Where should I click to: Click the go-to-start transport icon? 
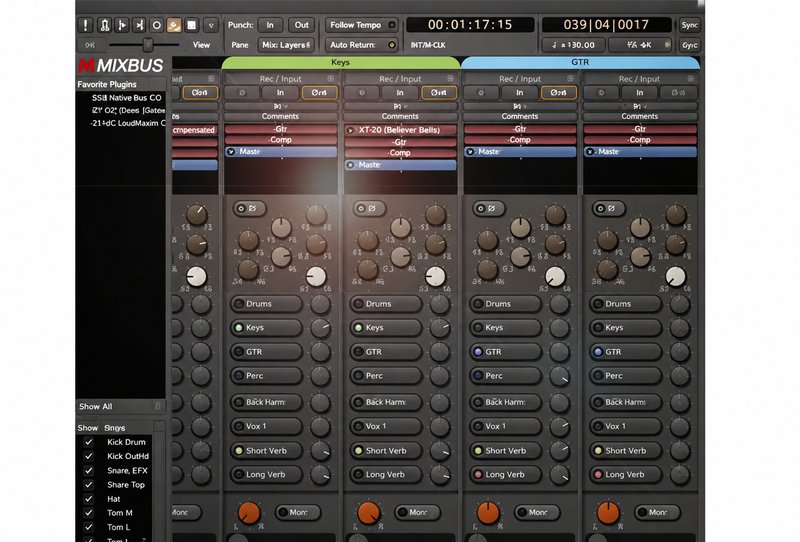pos(122,25)
